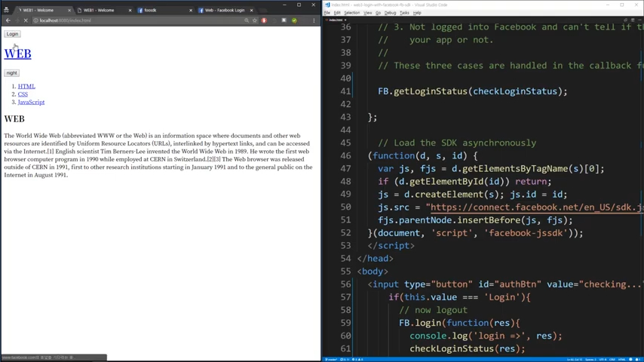
Task: Select the index.html editor tab in VS Code
Action: pos(334,20)
